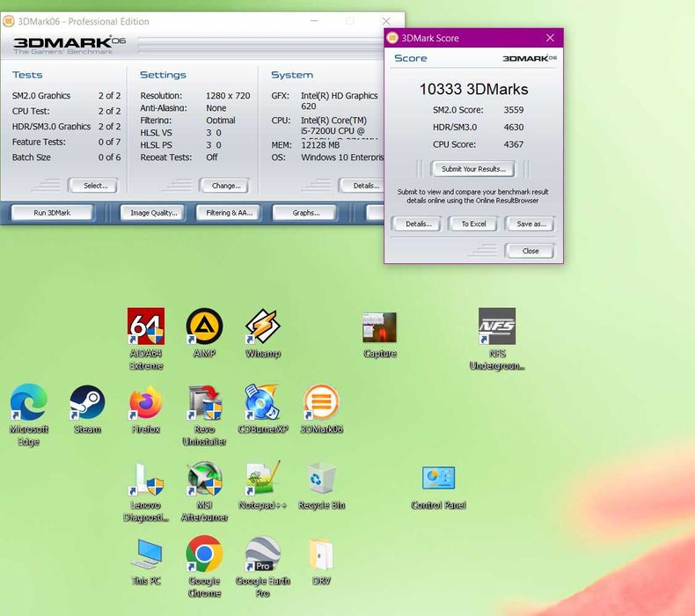Open Revo Uninstaller shortcut
The width and height of the screenshot is (695, 616).
click(x=204, y=414)
